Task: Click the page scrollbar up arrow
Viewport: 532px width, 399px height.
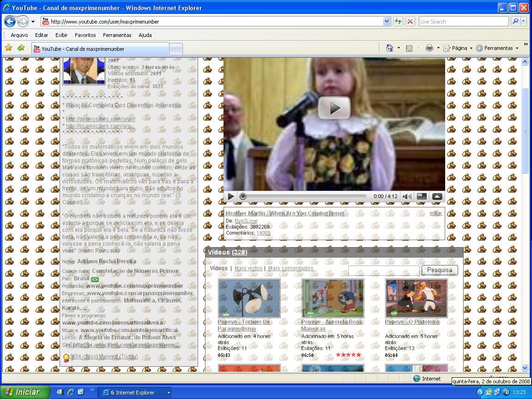Action: coord(525,62)
